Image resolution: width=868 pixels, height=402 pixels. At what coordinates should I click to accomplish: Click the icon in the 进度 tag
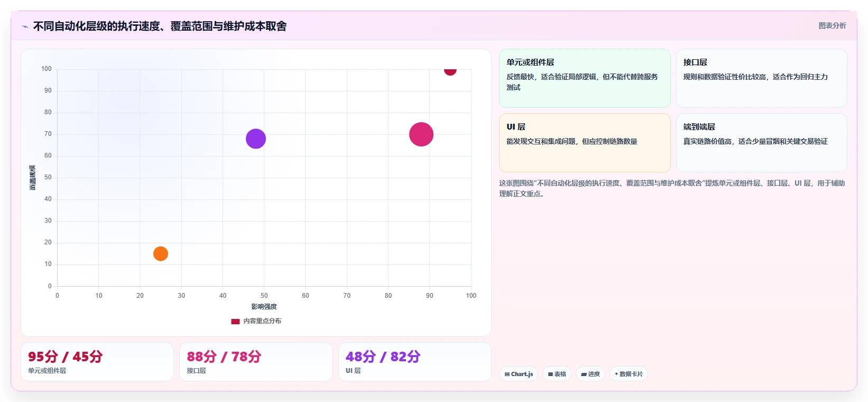[x=584, y=374]
